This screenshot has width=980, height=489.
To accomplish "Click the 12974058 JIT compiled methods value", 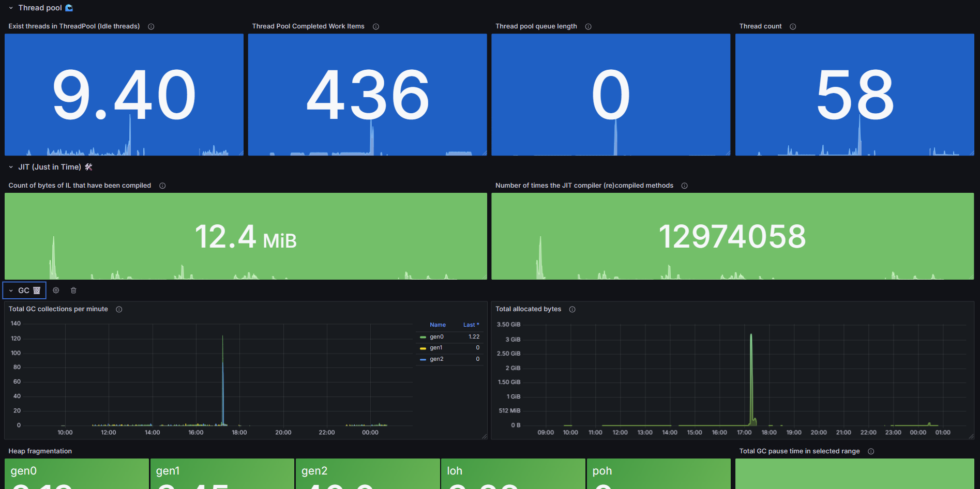I will [732, 237].
